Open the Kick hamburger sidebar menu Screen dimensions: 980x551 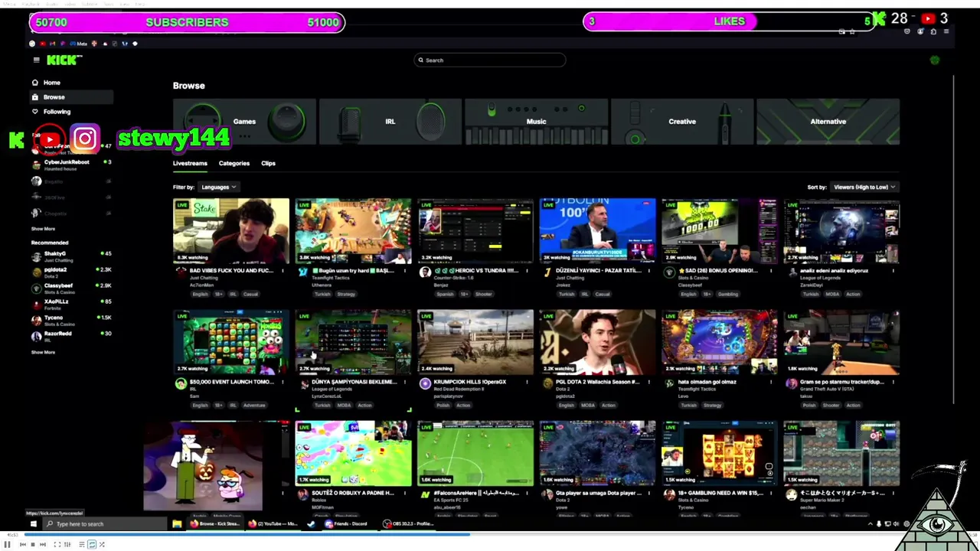pyautogui.click(x=36, y=60)
